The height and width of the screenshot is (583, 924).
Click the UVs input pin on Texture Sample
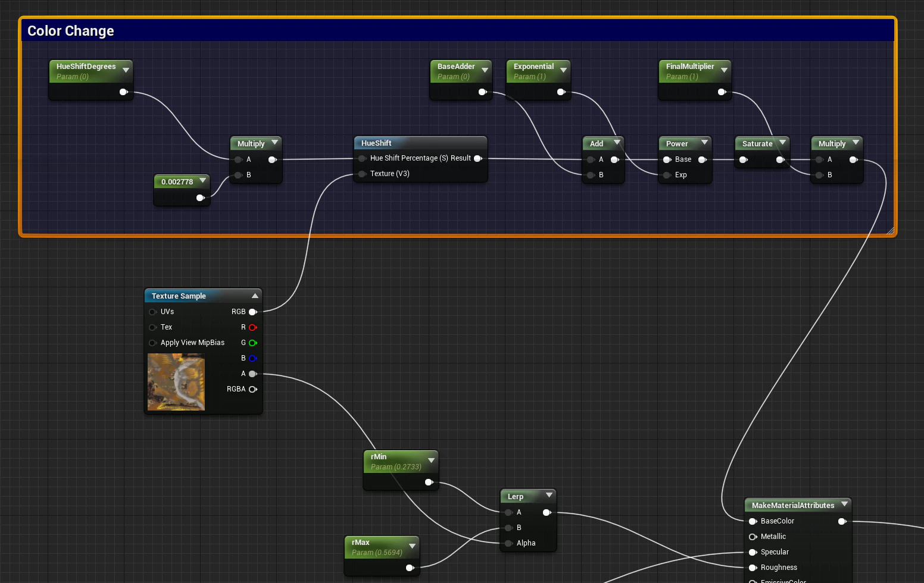(152, 312)
